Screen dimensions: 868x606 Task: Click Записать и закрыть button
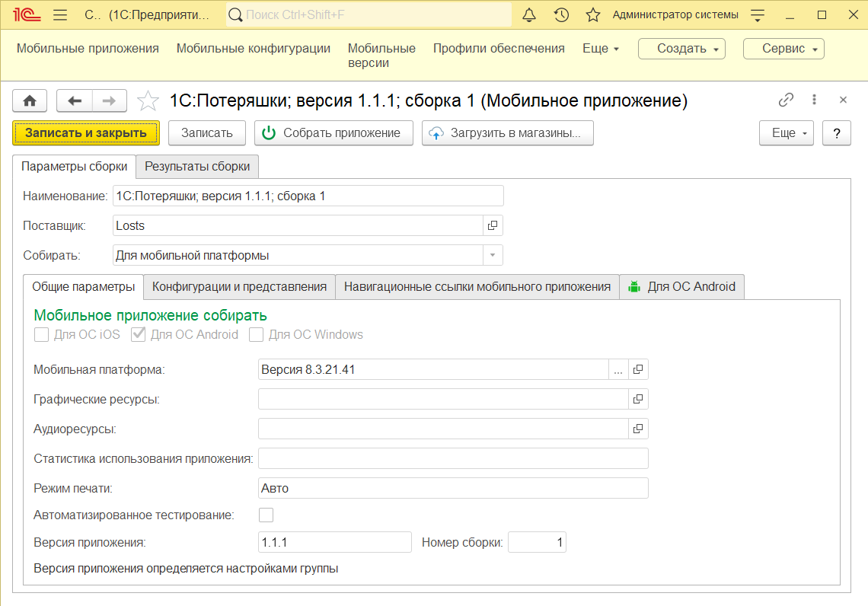86,132
